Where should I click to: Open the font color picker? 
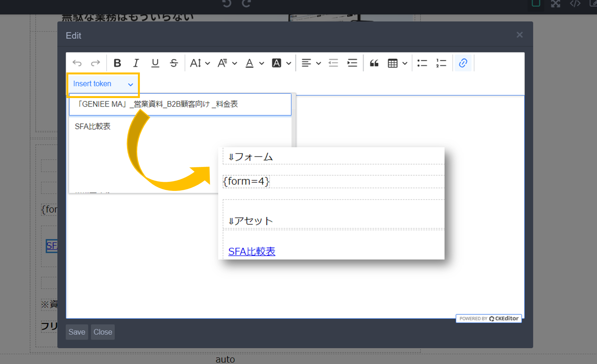click(254, 63)
